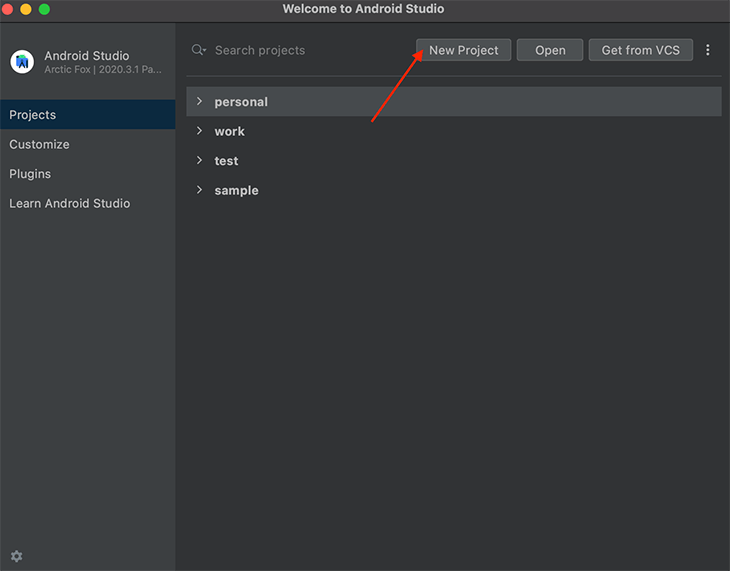Open the vertical three-dot options menu
Screen dimensions: 730x571
[708, 50]
